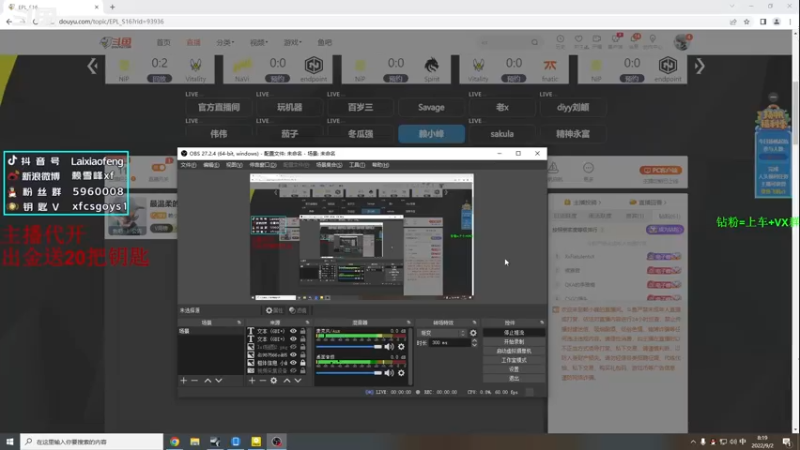Viewport: 800px width, 450px height.
Task: Toggle lock on topmost 文本 (GDI+) source
Action: [x=303, y=331]
